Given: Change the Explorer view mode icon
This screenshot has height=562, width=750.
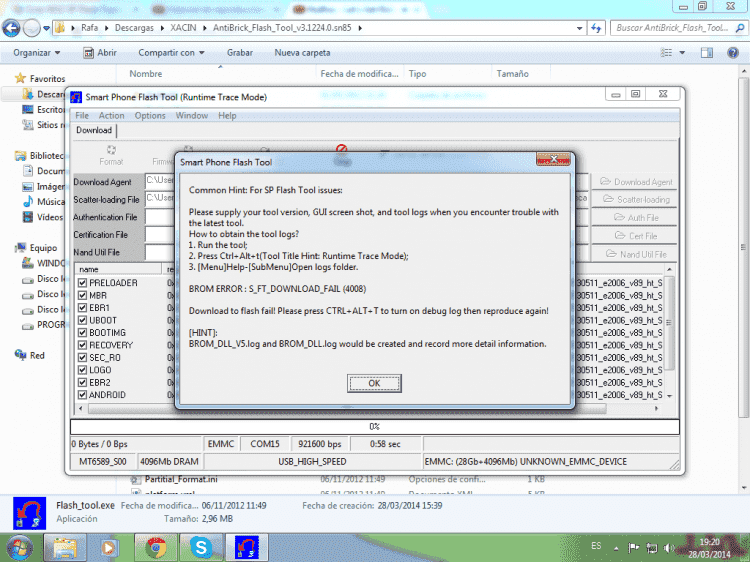Looking at the screenshot, I should [x=667, y=53].
